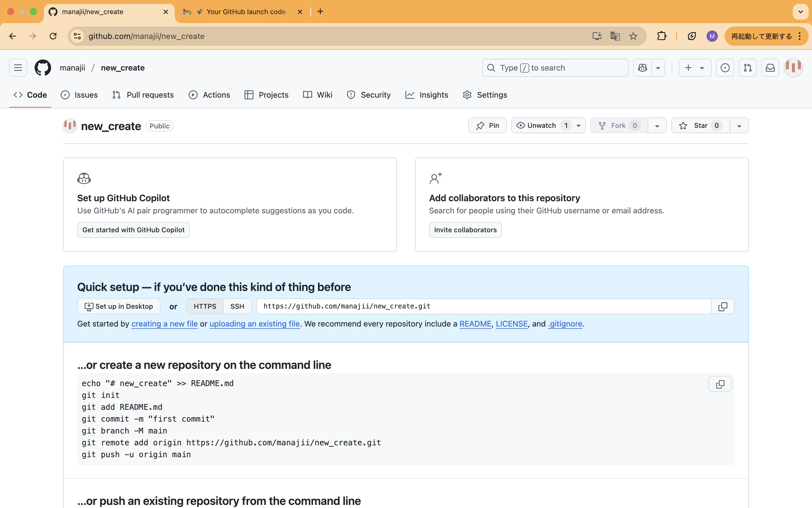812x508 pixels.
Task: Pin the new_create repository
Action: [x=487, y=126]
